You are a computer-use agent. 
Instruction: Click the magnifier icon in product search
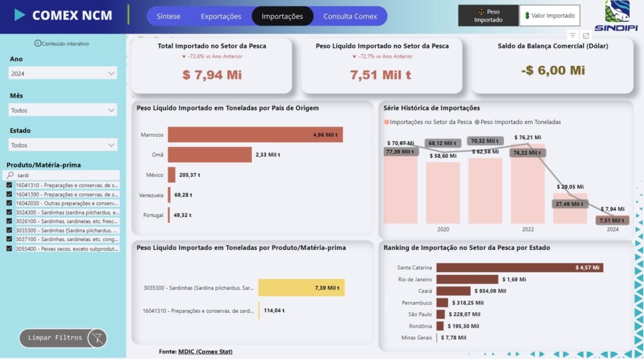(x=10, y=175)
